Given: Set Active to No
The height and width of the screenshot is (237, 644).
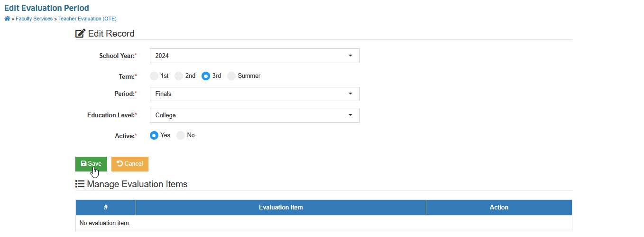Looking at the screenshot, I should tap(181, 135).
